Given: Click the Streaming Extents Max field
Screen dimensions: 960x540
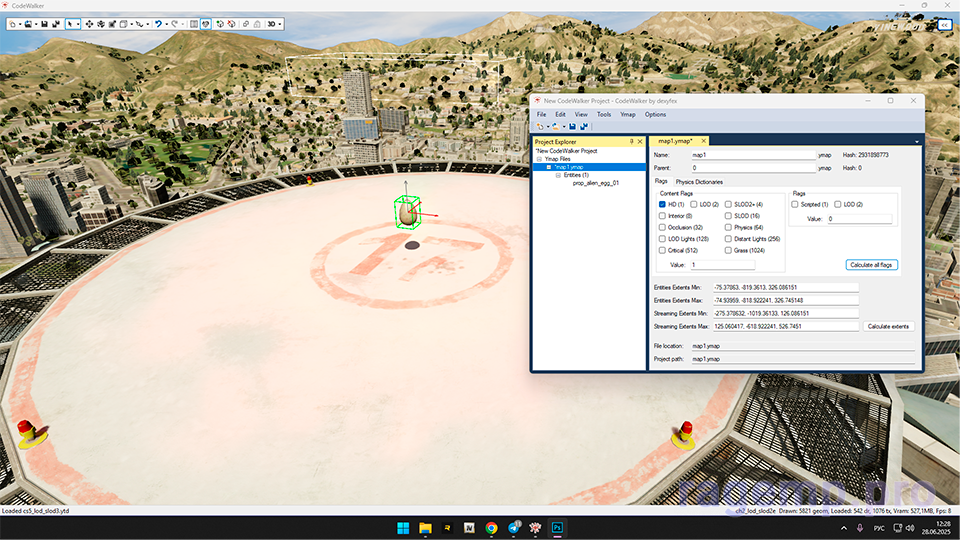Looking at the screenshot, I should click(x=786, y=326).
